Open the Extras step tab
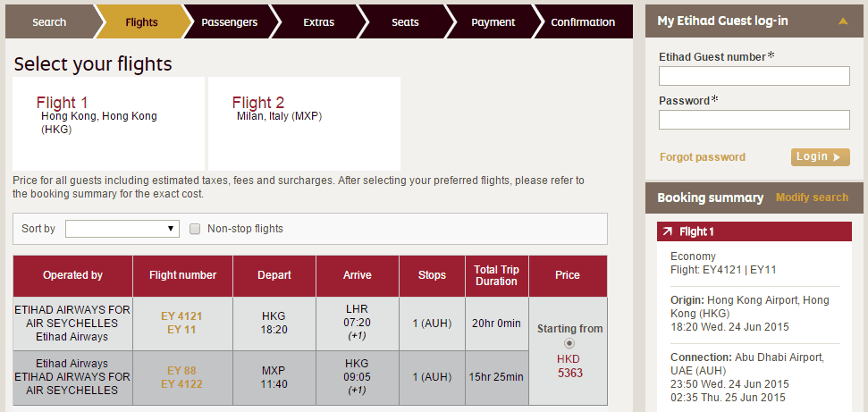Screen dimensions: 868x412 click(x=319, y=22)
